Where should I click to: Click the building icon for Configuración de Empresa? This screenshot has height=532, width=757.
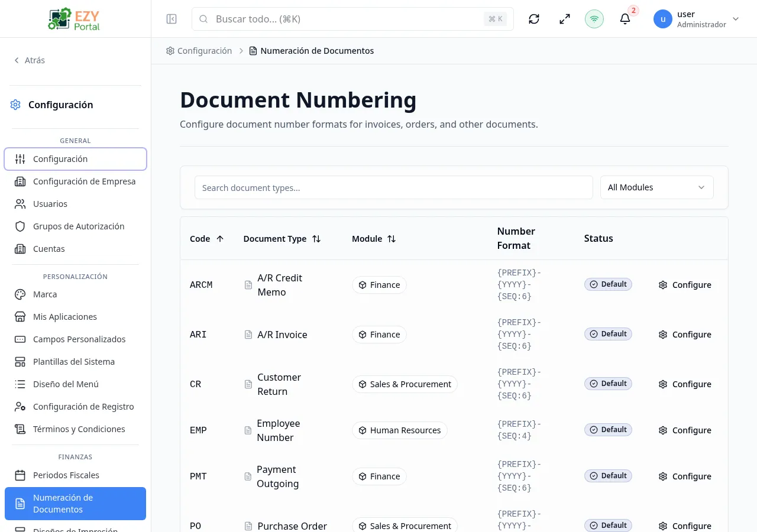click(x=20, y=181)
